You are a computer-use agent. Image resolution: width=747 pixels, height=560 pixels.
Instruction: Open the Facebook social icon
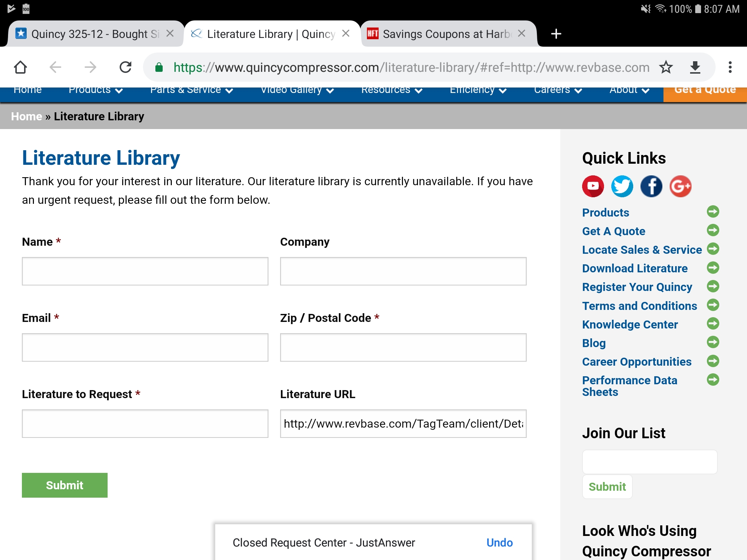tap(651, 186)
